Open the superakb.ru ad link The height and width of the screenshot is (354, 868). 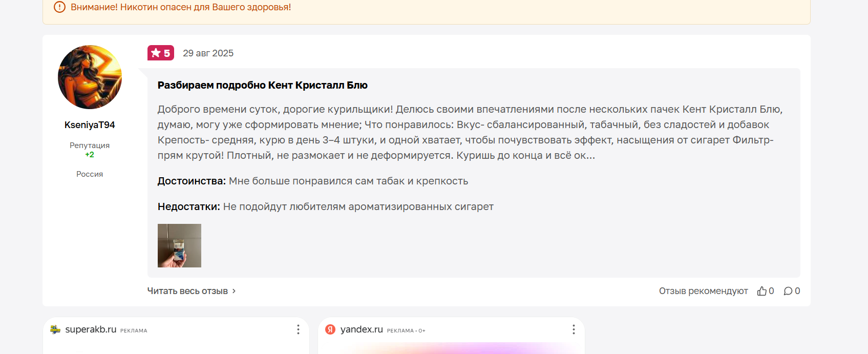click(91, 329)
